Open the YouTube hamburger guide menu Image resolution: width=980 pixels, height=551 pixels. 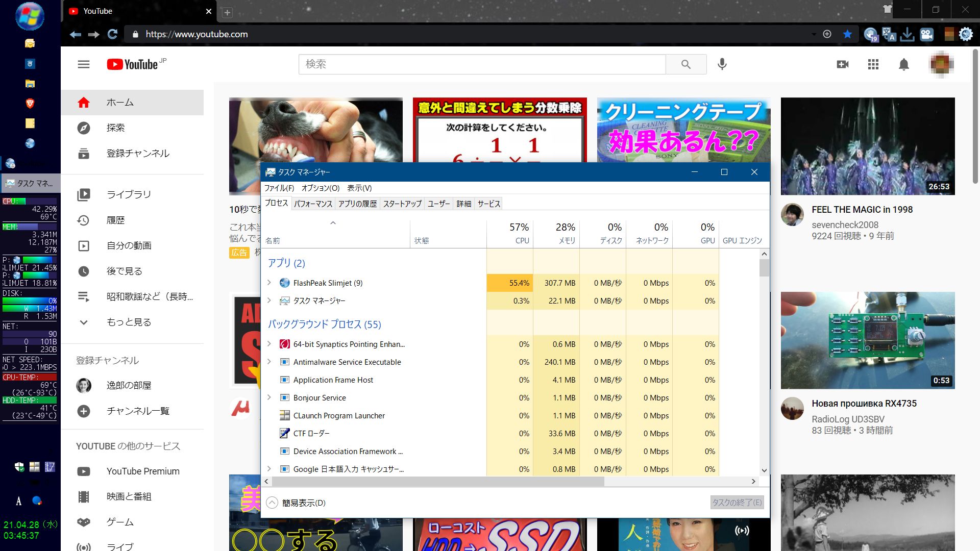coord(84,64)
